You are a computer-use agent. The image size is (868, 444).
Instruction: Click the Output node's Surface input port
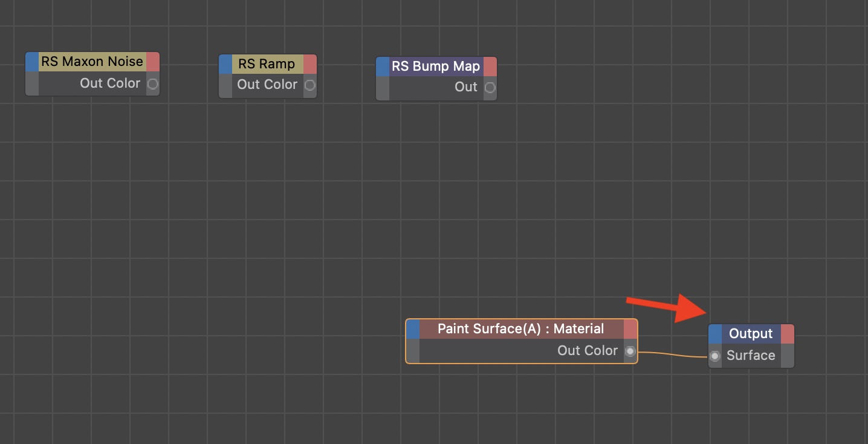click(x=715, y=356)
